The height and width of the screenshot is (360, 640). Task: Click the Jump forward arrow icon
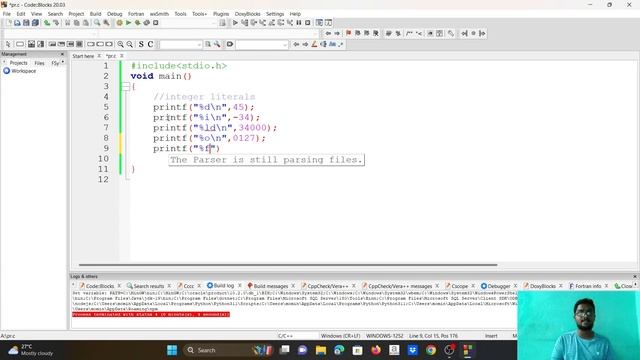coord(337,33)
